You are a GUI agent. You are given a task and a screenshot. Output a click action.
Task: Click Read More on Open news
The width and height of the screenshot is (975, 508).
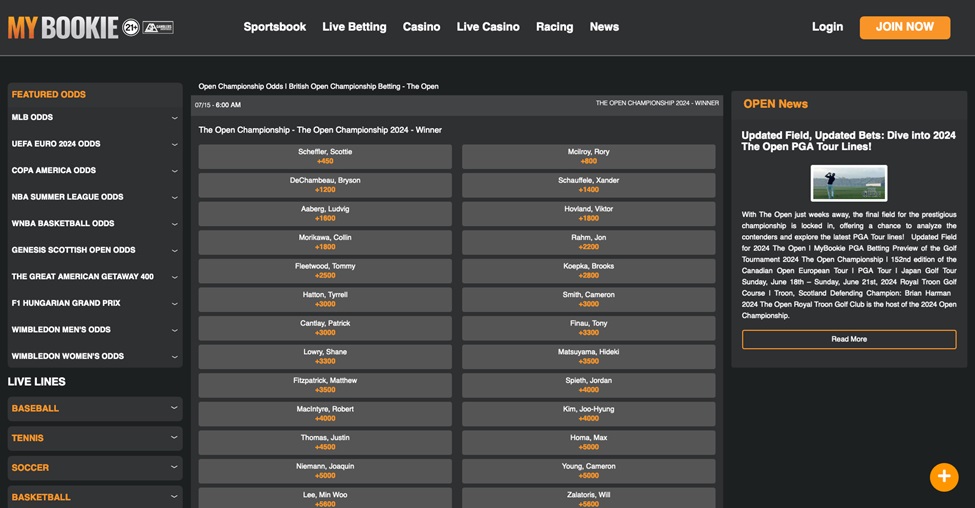pyautogui.click(x=848, y=339)
